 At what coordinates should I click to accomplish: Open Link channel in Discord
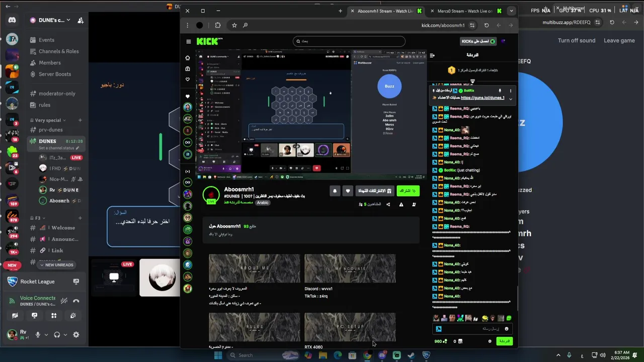click(55, 250)
